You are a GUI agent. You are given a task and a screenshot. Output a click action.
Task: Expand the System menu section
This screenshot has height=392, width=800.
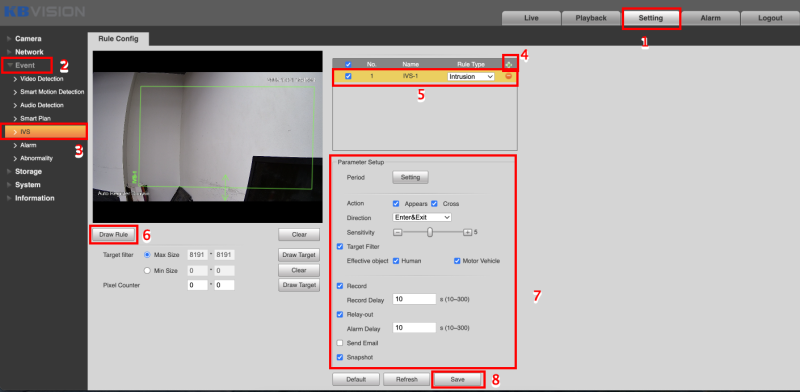tap(28, 185)
